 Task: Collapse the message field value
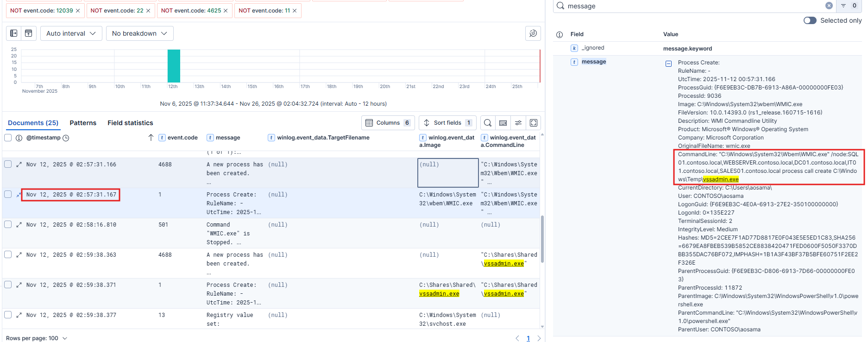coord(668,63)
